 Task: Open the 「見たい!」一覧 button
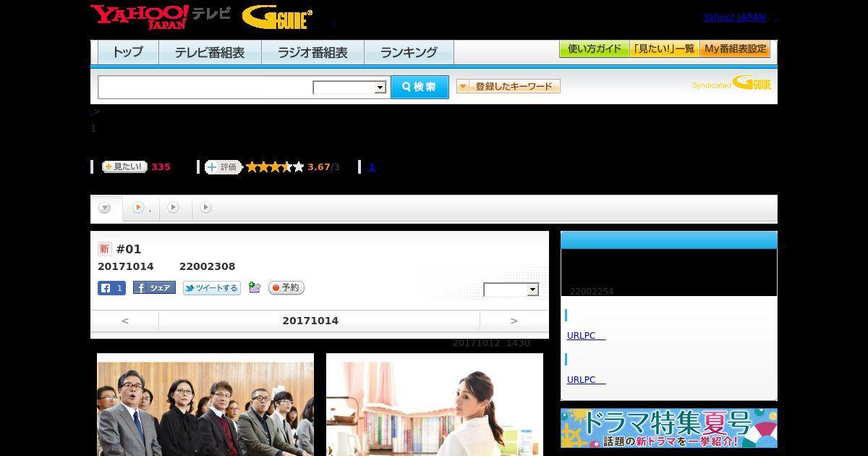pos(664,49)
